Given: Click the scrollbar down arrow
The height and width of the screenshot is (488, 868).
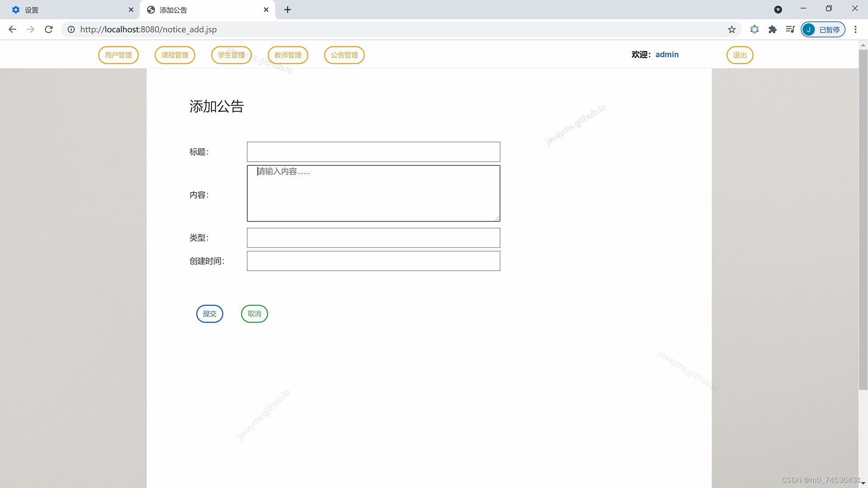Looking at the screenshot, I should click(x=863, y=483).
